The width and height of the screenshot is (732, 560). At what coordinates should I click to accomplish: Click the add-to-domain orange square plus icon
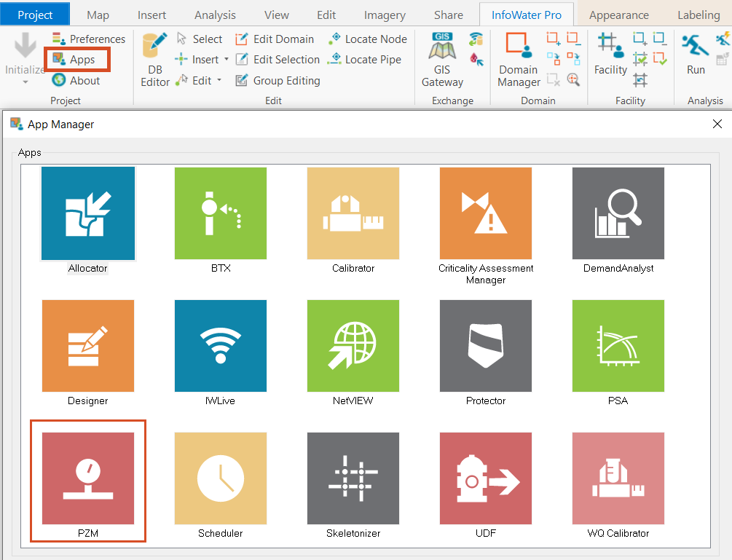[554, 39]
